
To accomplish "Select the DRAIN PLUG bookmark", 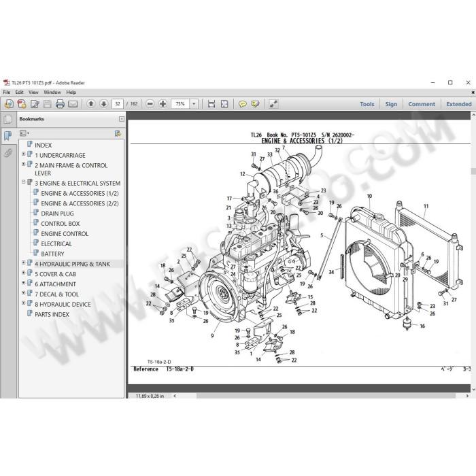I will [x=57, y=214].
